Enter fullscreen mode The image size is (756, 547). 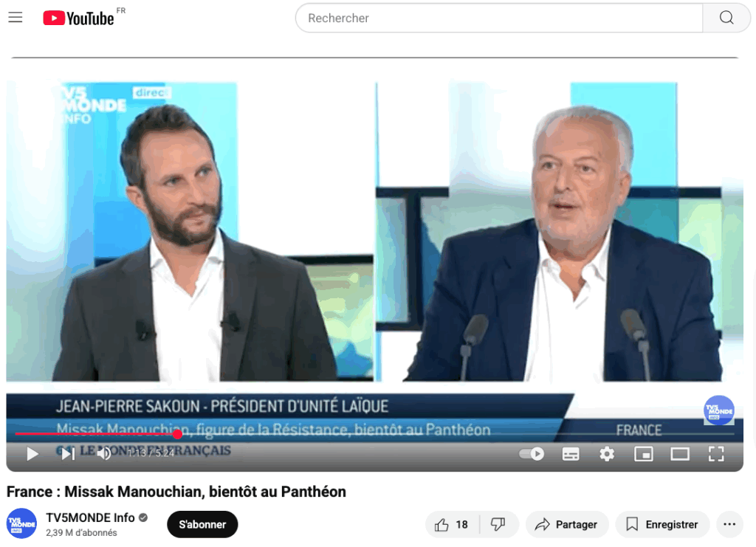coord(716,454)
